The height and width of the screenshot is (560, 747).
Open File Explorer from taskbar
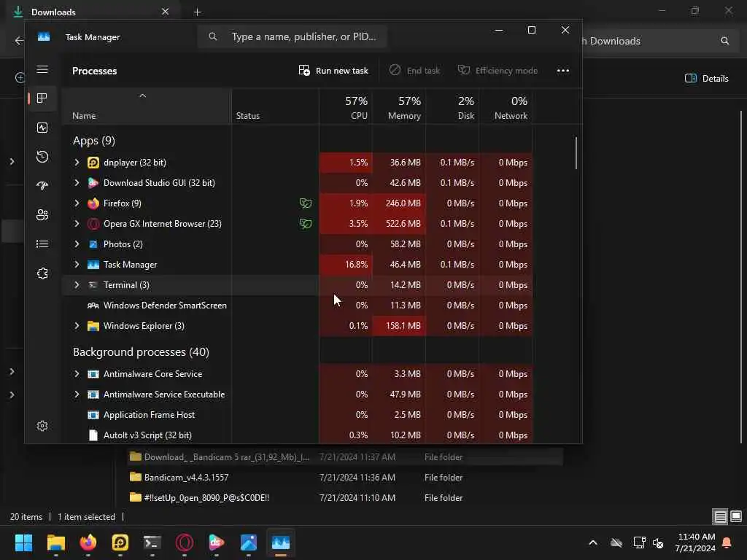pyautogui.click(x=55, y=542)
